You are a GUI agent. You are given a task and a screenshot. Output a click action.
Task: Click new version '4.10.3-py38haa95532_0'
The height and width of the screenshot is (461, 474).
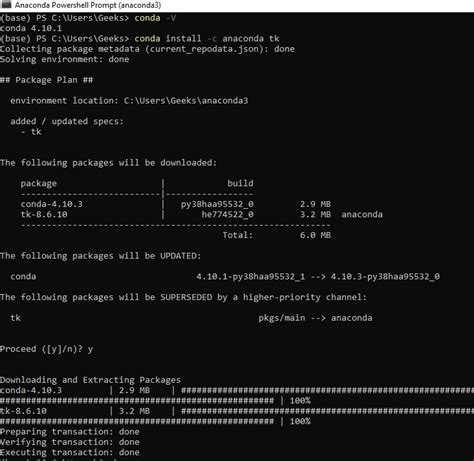[x=385, y=276]
